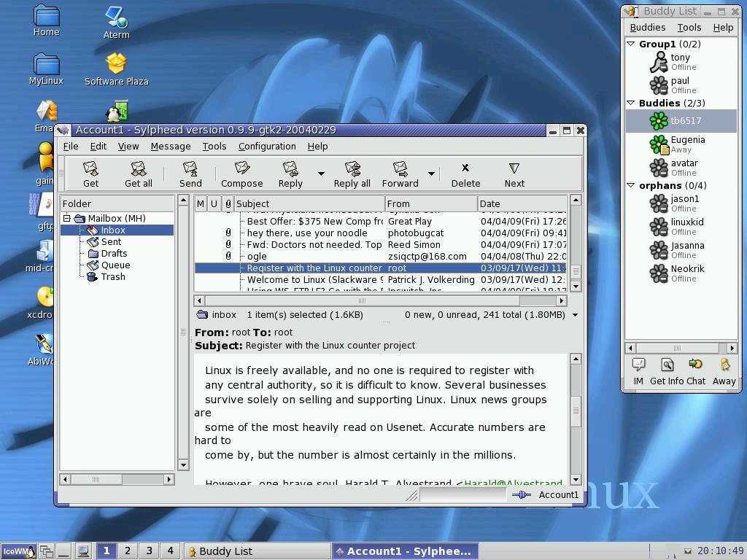Open the Reply options dropdown arrow

(x=321, y=174)
